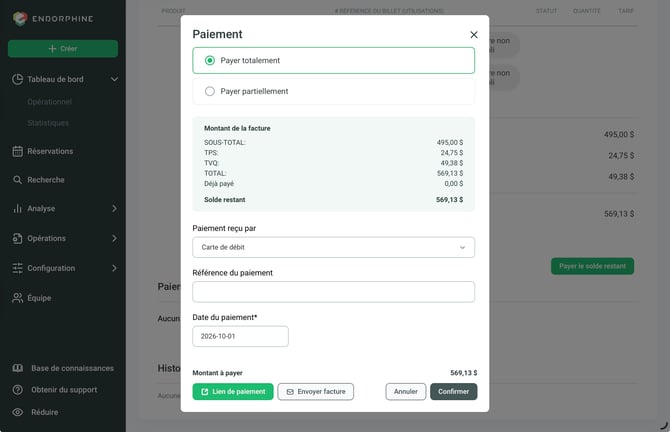Select the Payer totalement radio option

point(333,61)
